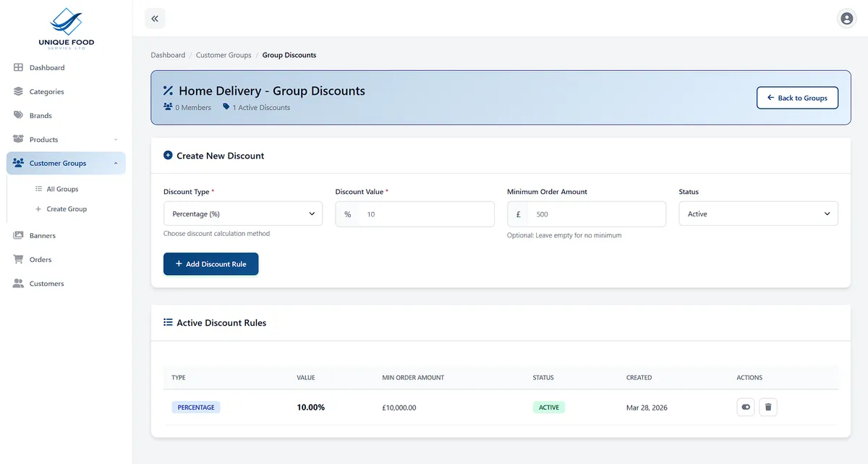868x464 pixels.
Task: Click the ACTIONS column header
Action: [x=749, y=377]
